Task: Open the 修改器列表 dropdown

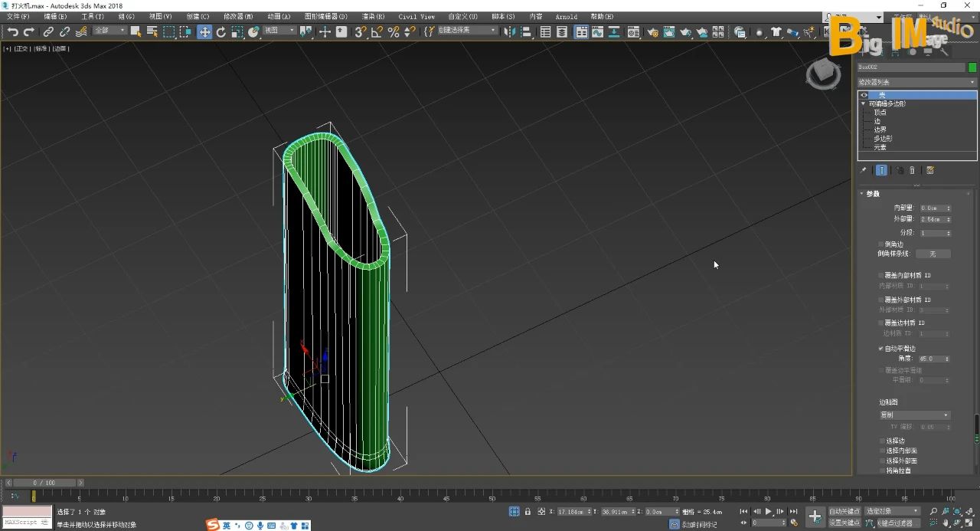Action: point(917,82)
